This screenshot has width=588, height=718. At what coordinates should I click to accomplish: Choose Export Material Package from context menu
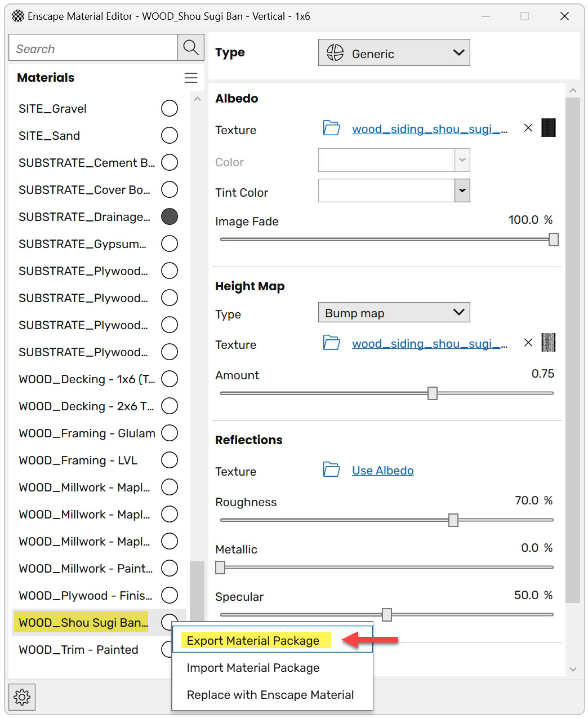[254, 640]
